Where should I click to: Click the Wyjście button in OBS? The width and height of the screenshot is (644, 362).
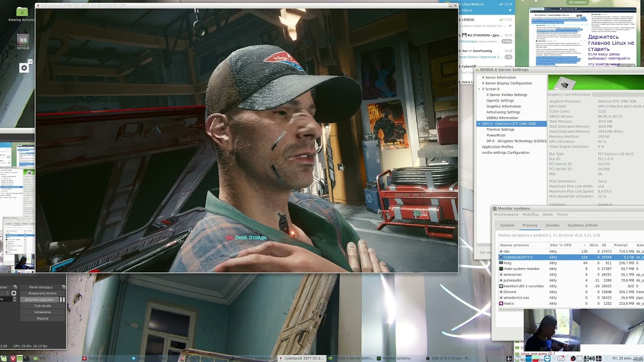click(x=43, y=318)
